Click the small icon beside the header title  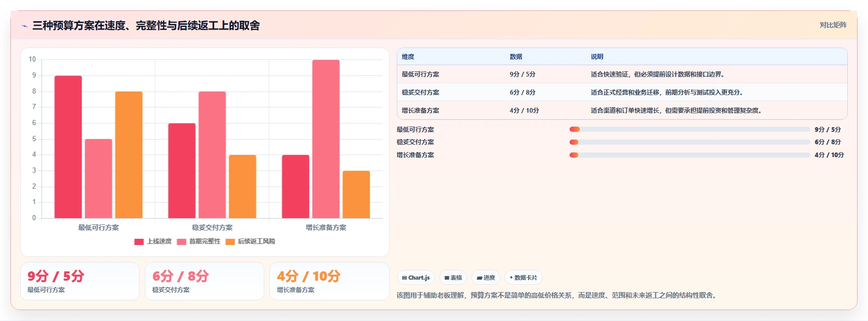(x=24, y=26)
